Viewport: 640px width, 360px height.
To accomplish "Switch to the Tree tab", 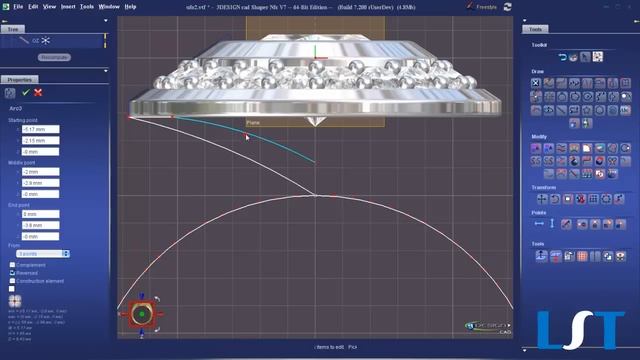I will tap(13, 29).
